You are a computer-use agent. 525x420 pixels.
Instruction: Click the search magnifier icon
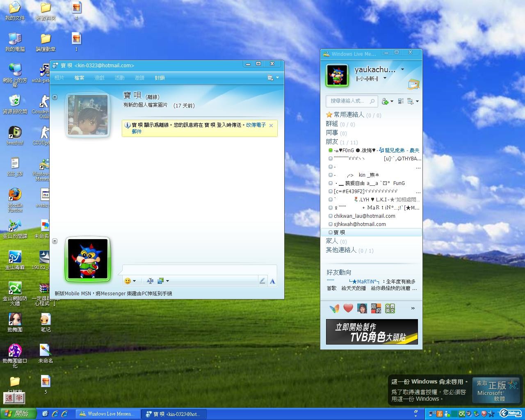(372, 101)
